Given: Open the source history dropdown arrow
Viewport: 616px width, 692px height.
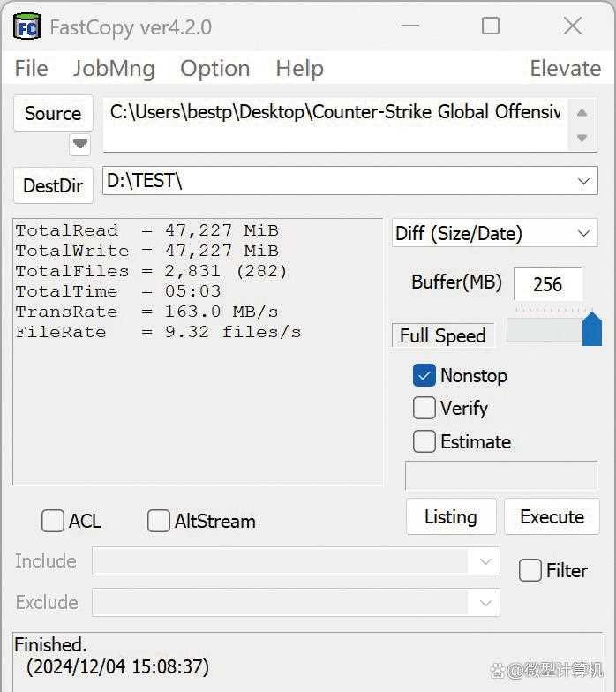Looking at the screenshot, I should coord(80,144).
